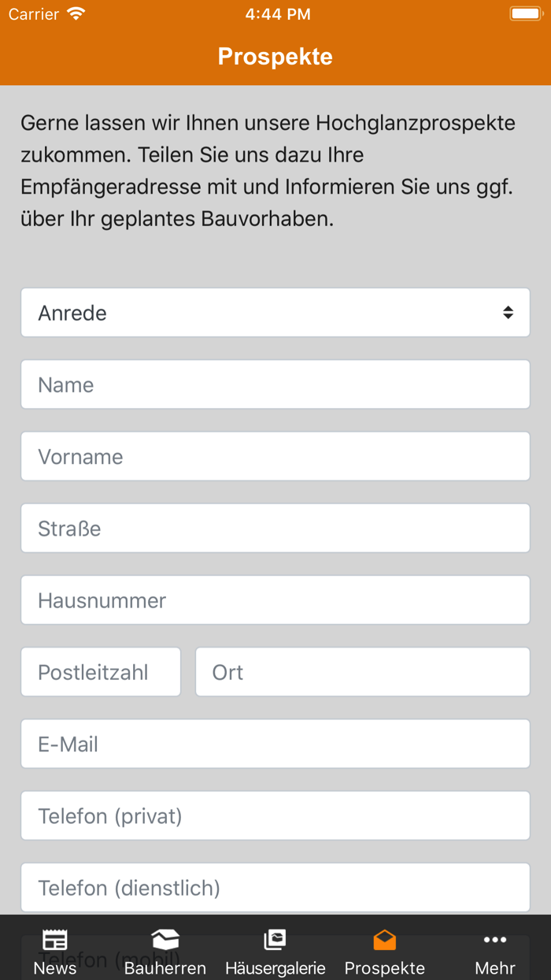Click into the Vorname field
The height and width of the screenshot is (980, 551).
coord(275,457)
